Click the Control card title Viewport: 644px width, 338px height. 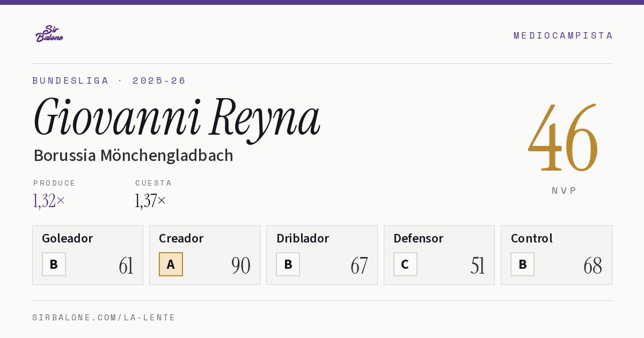(x=532, y=238)
